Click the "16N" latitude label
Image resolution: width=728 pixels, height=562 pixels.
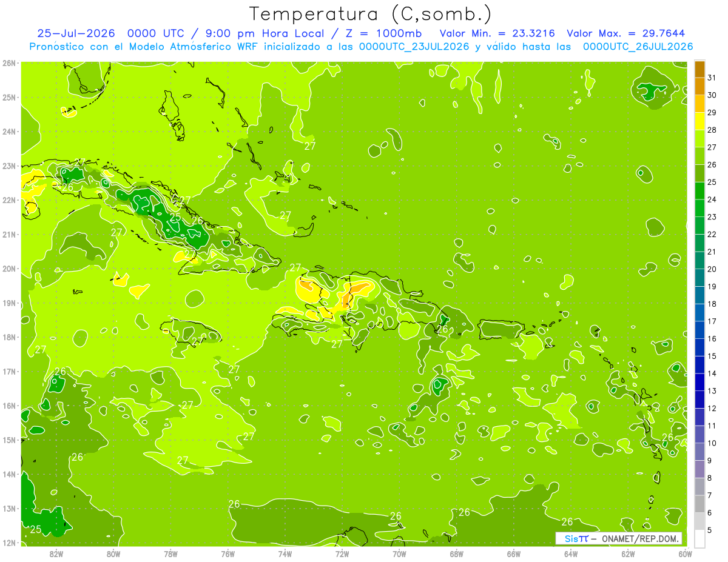point(8,406)
